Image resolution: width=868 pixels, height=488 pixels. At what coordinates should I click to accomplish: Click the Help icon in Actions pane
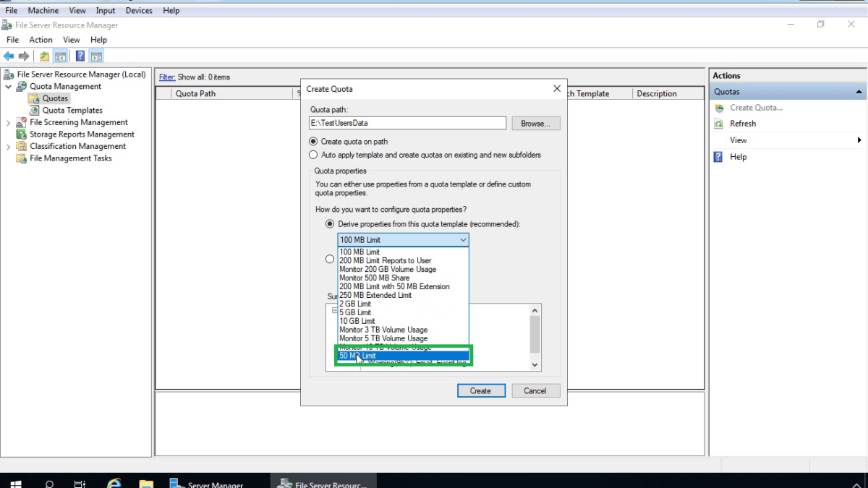719,157
